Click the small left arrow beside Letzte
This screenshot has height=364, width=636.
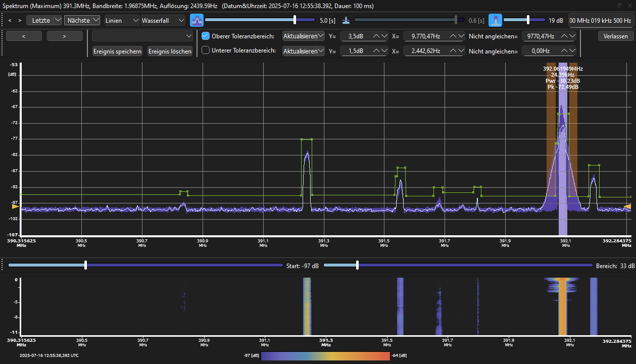coord(10,21)
